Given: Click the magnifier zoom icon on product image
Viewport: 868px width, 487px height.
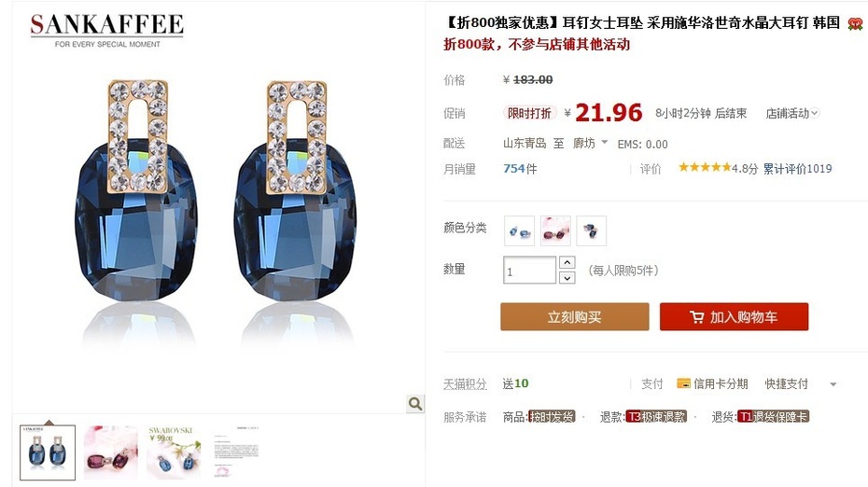Looking at the screenshot, I should pyautogui.click(x=415, y=403).
